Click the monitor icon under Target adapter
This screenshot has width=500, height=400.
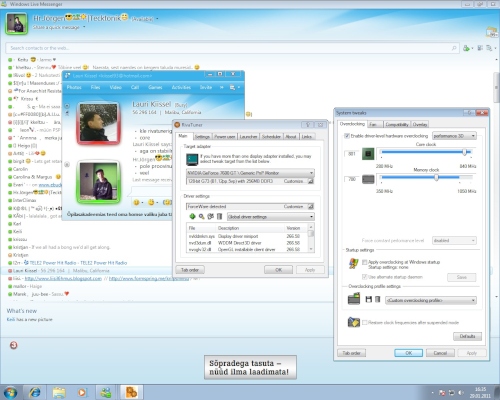point(192,160)
